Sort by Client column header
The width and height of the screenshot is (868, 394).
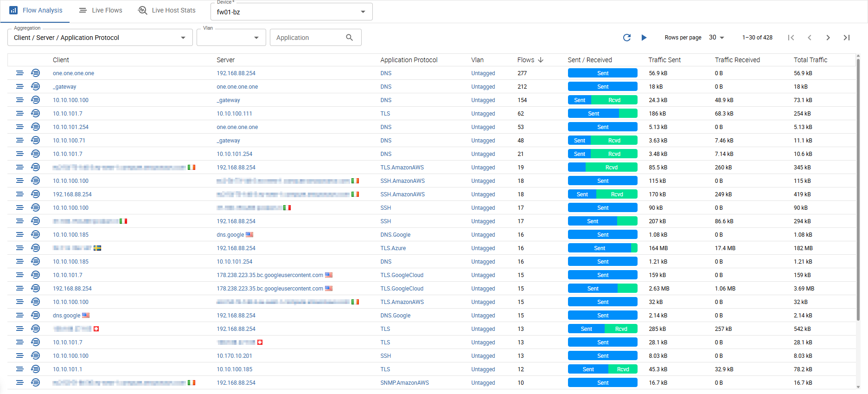tap(61, 60)
